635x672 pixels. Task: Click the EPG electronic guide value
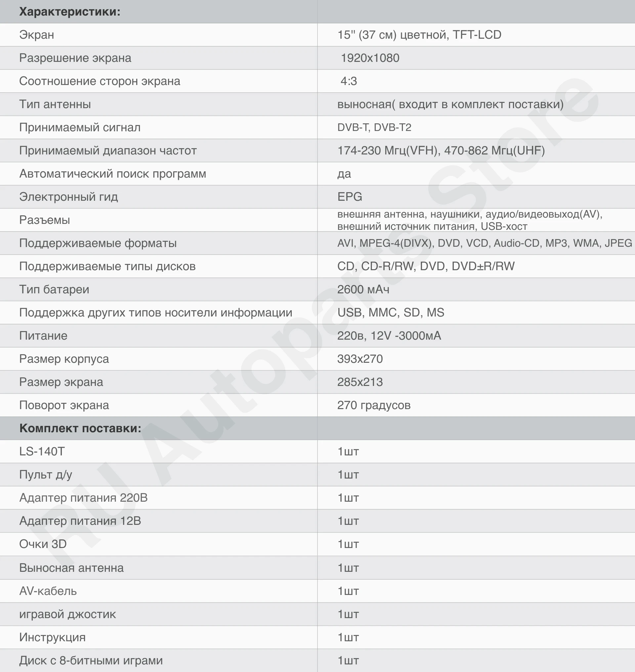click(350, 197)
